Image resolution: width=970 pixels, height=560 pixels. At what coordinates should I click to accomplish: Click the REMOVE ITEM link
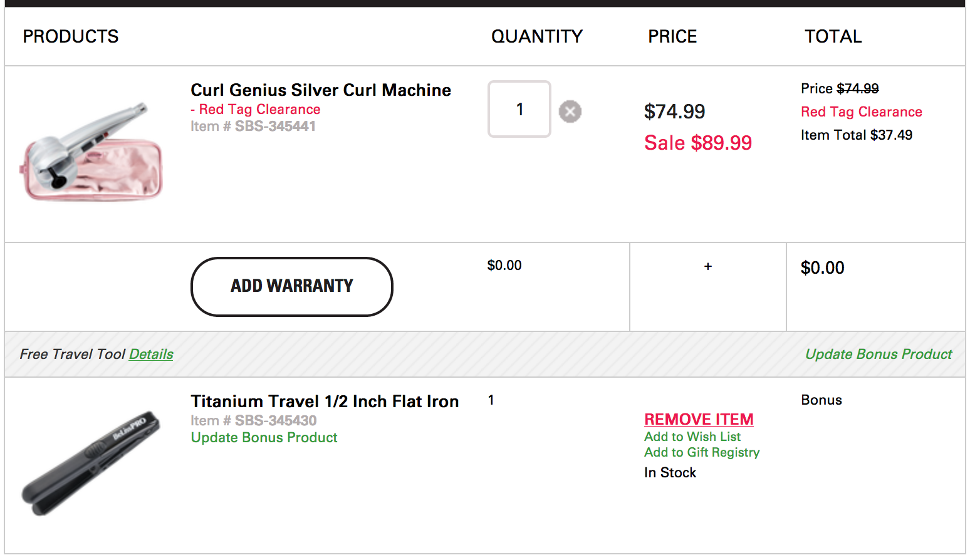(x=699, y=419)
